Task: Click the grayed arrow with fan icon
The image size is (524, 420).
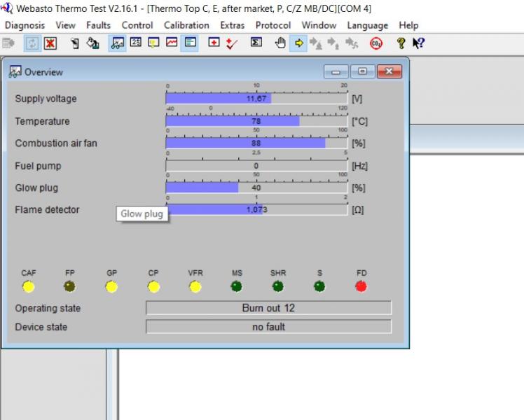Action: tap(352, 43)
